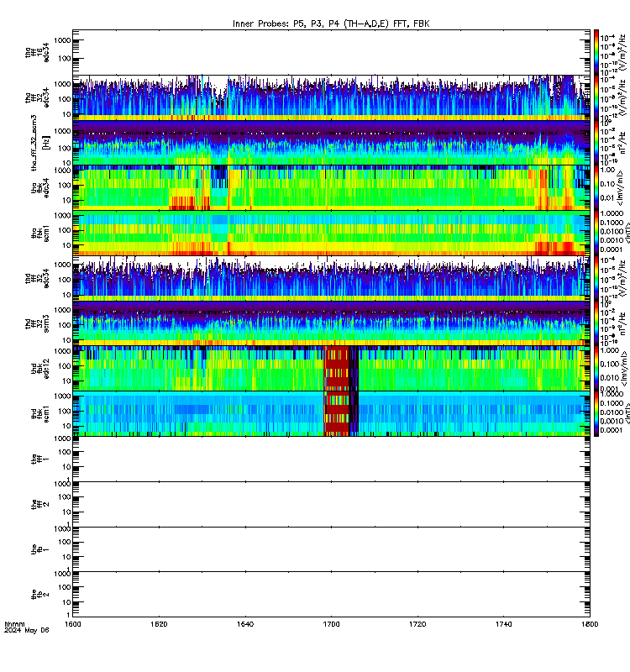Click the empty "the fb 1" plot panel
The width and height of the screenshot is (630, 672).
click(331, 549)
